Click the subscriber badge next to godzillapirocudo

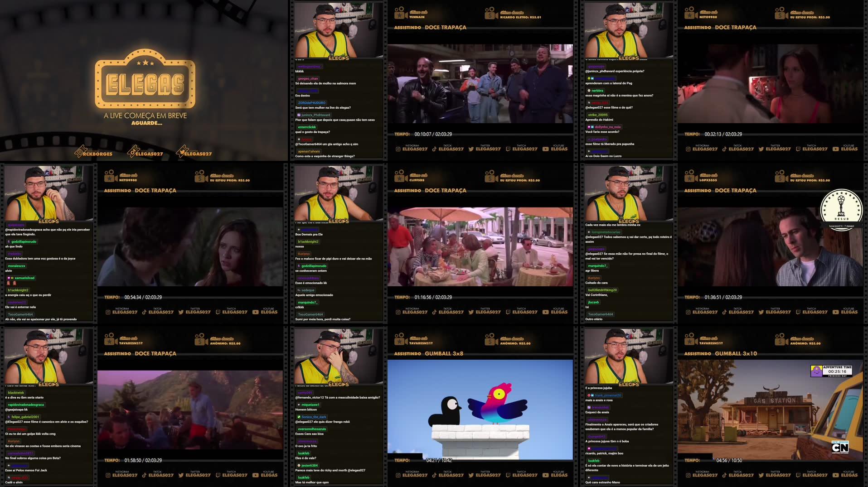pyautogui.click(x=8, y=242)
